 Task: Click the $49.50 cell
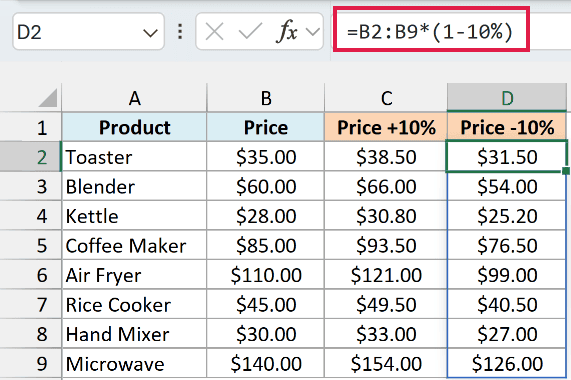(x=386, y=304)
